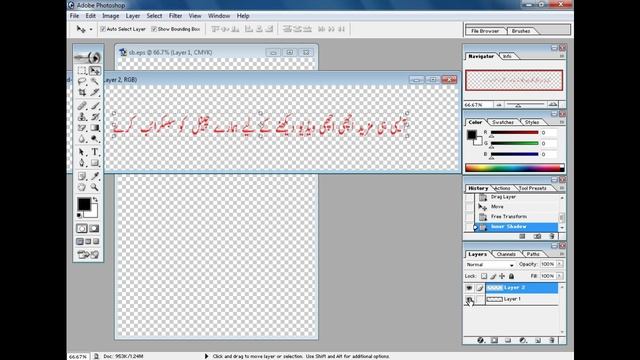The width and height of the screenshot is (640, 360).
Task: Click Add layer style icon in Layers panel
Action: (480, 340)
